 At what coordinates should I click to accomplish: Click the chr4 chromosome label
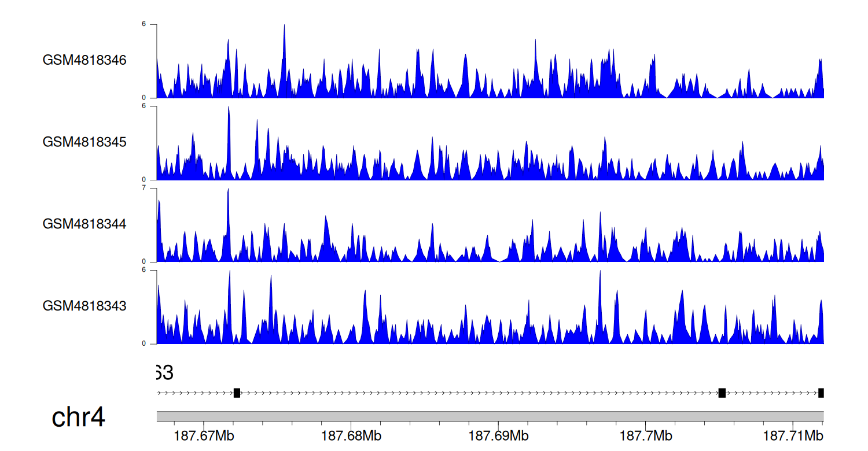click(78, 417)
